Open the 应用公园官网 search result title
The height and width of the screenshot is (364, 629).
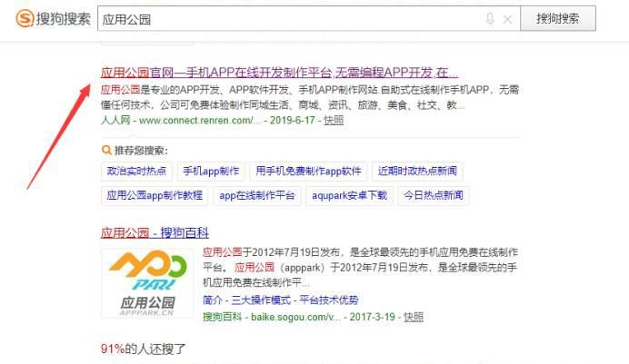[x=279, y=73]
